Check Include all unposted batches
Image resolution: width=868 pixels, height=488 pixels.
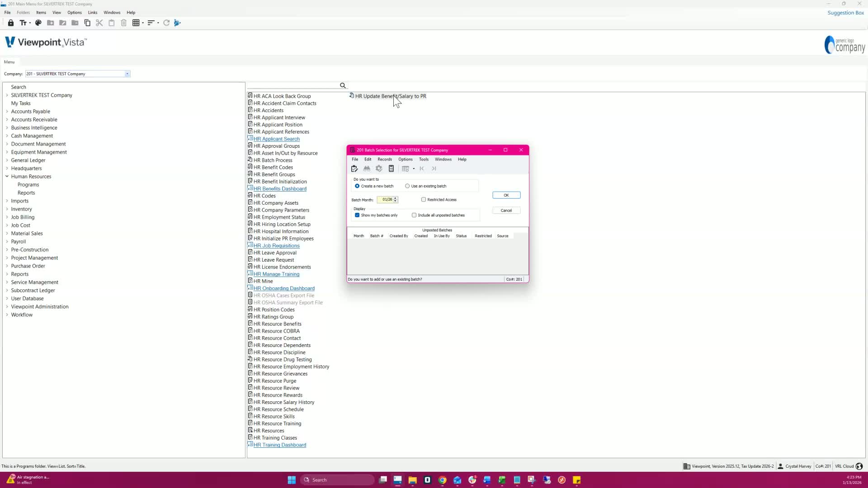pos(414,216)
